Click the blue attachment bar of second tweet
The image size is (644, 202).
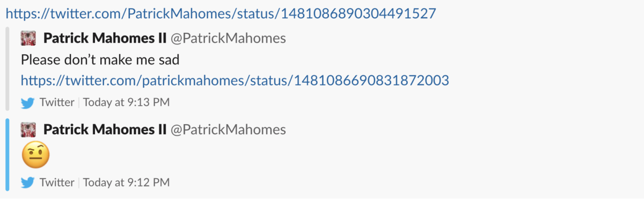(7, 155)
